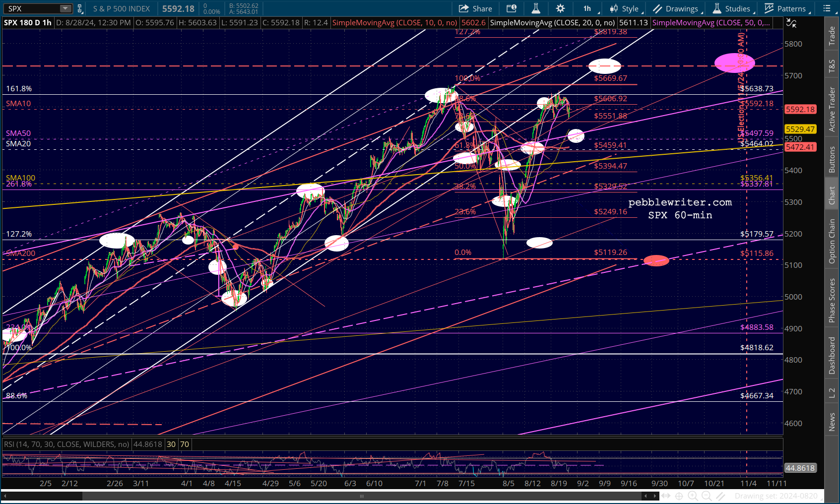The height and width of the screenshot is (504, 840).
Task: Activate the crosshair pointer icon
Action: 679,496
